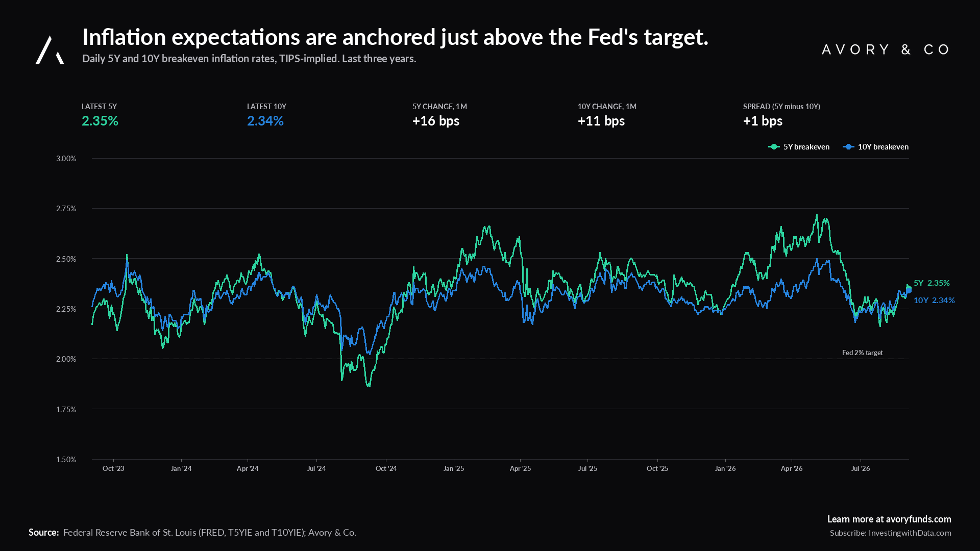
Task: Click the spread +1 bps value
Action: click(763, 121)
